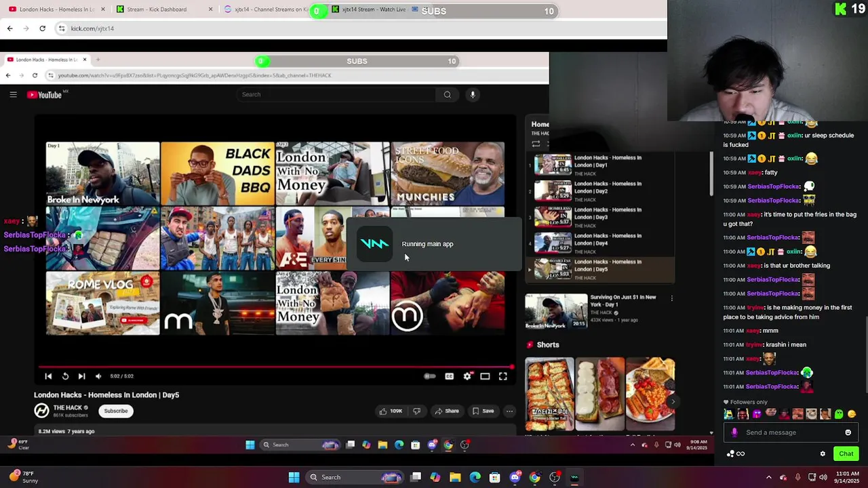This screenshot has height=488, width=868.
Task: Open the Windows Start menu
Action: click(x=294, y=477)
